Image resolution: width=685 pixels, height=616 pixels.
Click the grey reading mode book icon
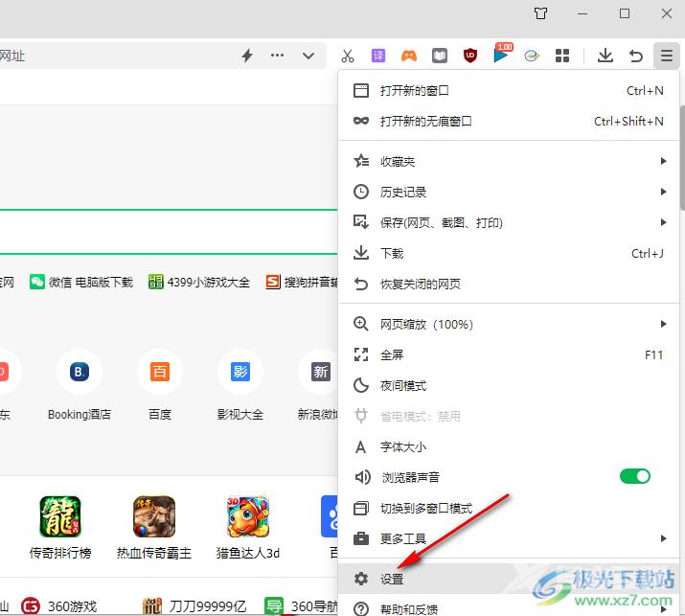click(x=440, y=56)
